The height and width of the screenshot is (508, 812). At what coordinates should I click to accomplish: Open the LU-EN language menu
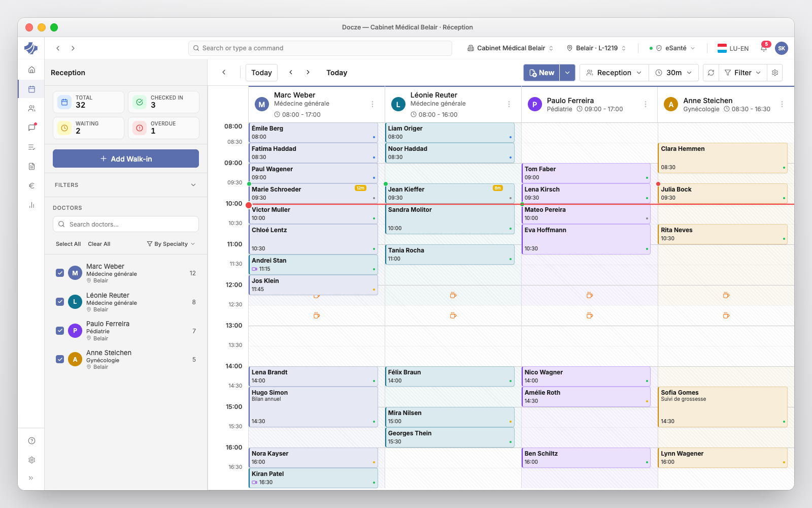point(733,48)
